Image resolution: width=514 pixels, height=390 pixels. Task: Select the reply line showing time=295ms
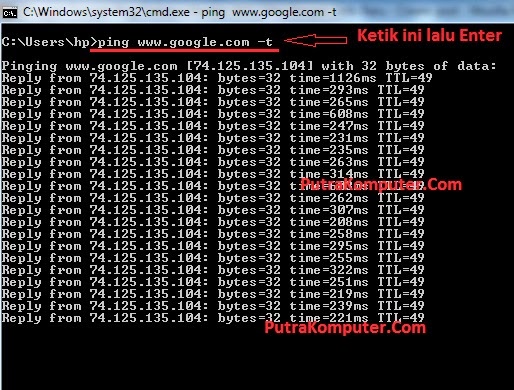pos(213,246)
